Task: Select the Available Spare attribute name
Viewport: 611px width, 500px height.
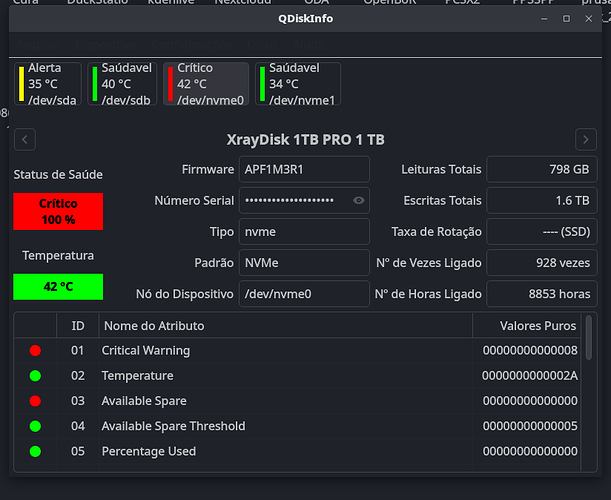Action: click(144, 401)
